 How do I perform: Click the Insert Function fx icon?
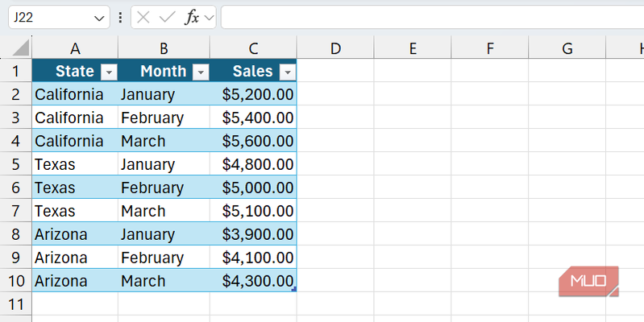192,17
